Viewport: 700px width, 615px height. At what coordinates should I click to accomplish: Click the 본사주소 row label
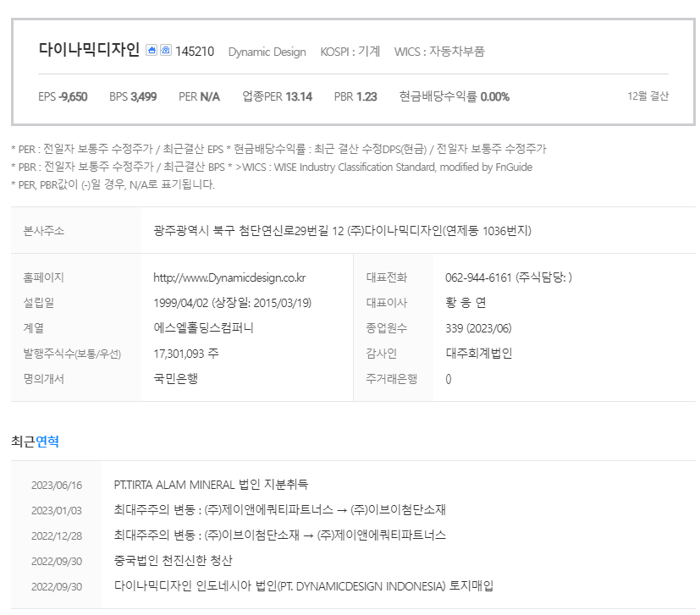tap(44, 231)
